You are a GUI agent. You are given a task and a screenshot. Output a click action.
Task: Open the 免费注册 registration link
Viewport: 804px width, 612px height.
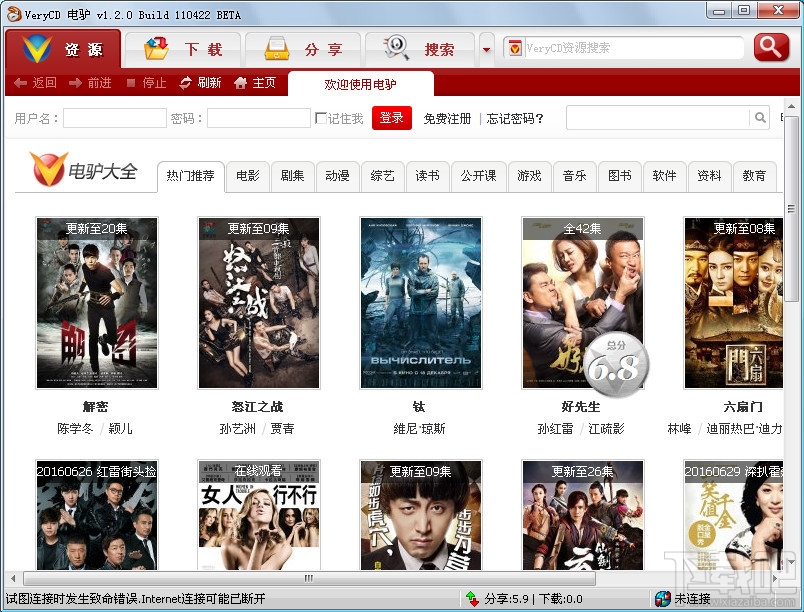(447, 119)
